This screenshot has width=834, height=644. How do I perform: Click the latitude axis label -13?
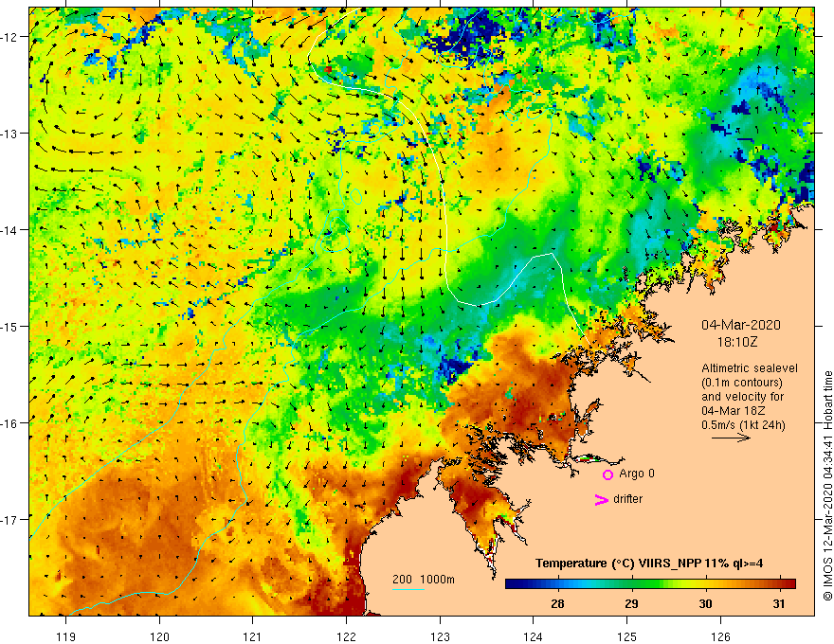[x=9, y=134]
